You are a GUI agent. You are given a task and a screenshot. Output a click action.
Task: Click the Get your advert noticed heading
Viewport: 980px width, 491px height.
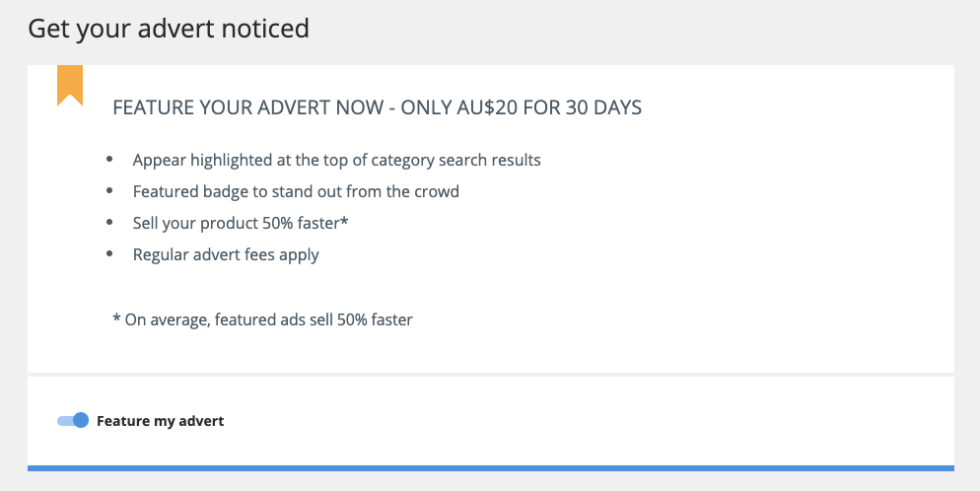click(169, 29)
